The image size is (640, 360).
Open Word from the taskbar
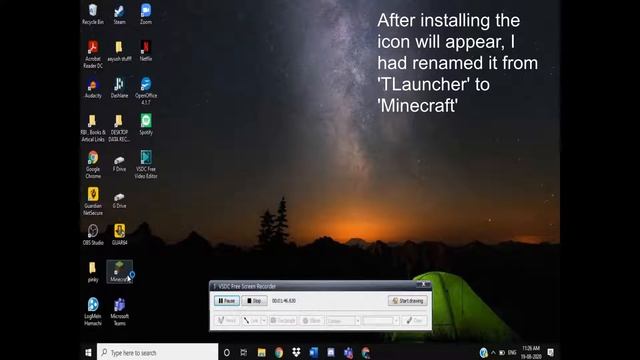tap(313, 352)
